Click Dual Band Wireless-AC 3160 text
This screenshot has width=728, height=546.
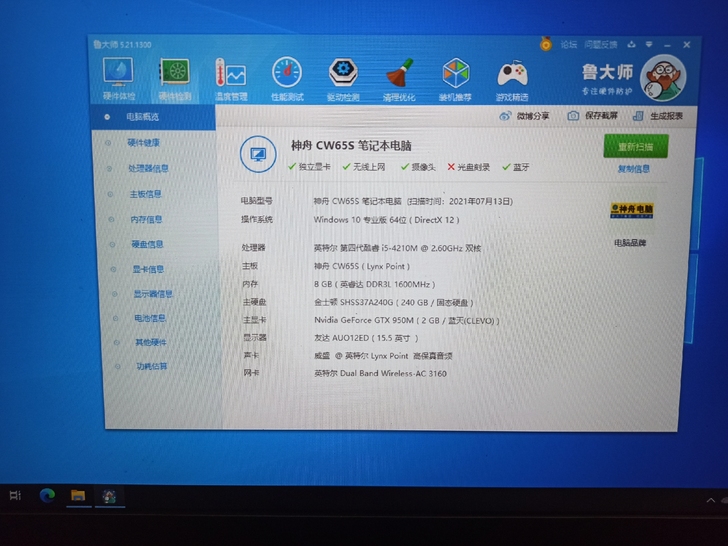pos(380,373)
